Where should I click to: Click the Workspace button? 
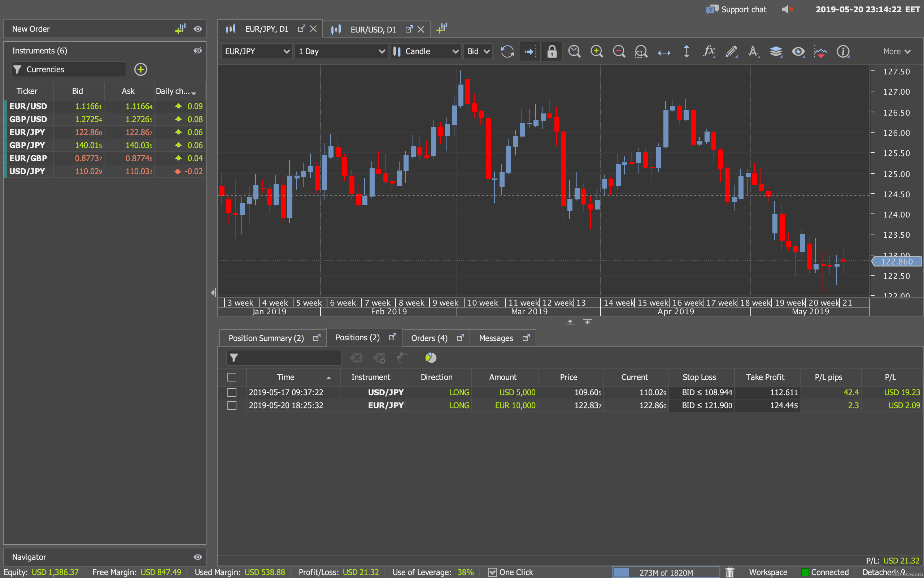pyautogui.click(x=768, y=572)
